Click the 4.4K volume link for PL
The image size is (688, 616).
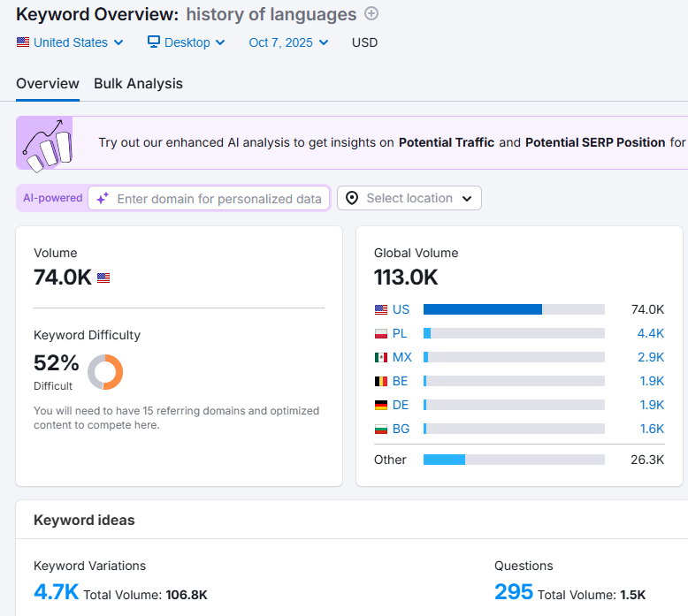pyautogui.click(x=651, y=334)
